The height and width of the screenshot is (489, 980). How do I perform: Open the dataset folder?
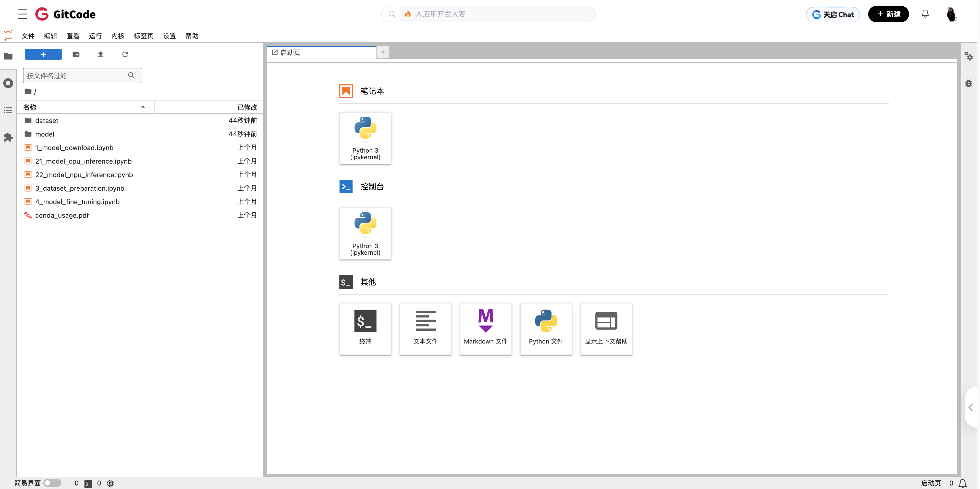pos(46,121)
